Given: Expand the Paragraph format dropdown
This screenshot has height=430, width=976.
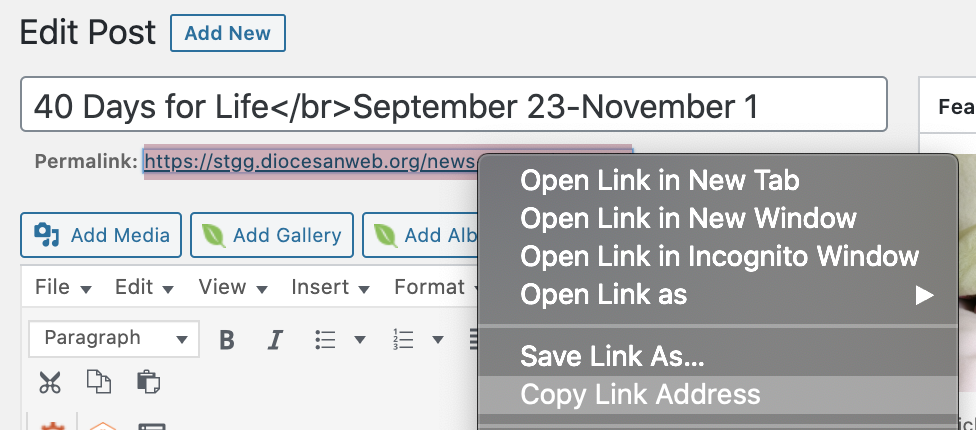Looking at the screenshot, I should (x=114, y=338).
